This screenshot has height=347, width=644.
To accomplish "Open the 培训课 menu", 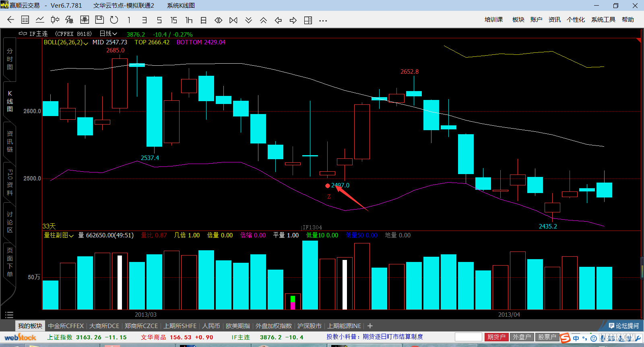I will pyautogui.click(x=493, y=19).
